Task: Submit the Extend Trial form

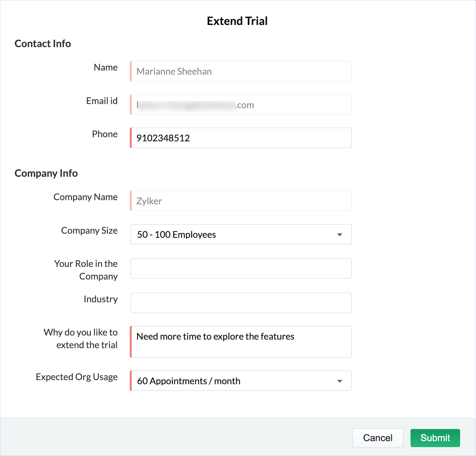Action: [x=435, y=438]
